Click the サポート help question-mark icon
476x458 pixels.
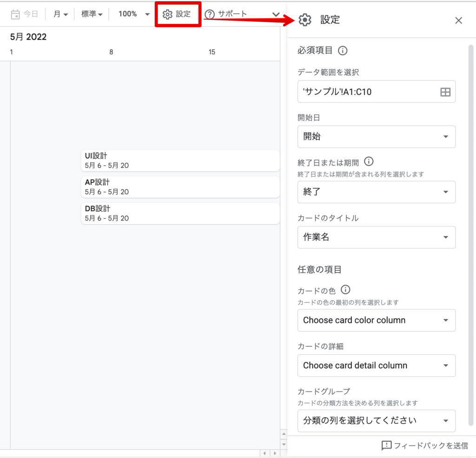click(210, 14)
